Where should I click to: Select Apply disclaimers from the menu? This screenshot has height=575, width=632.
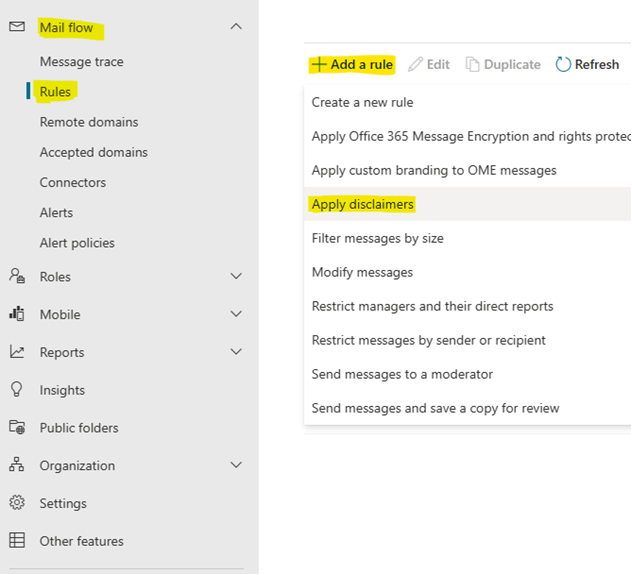[468, 204]
